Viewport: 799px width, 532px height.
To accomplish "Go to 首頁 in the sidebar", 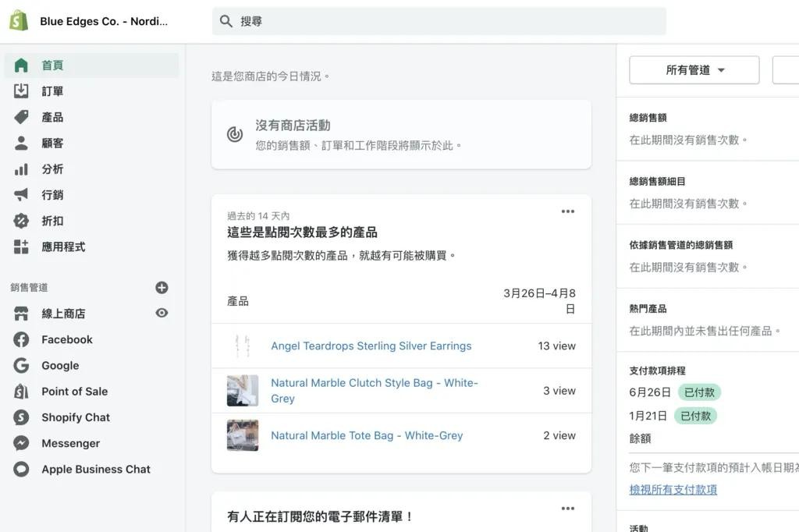I will (92, 66).
